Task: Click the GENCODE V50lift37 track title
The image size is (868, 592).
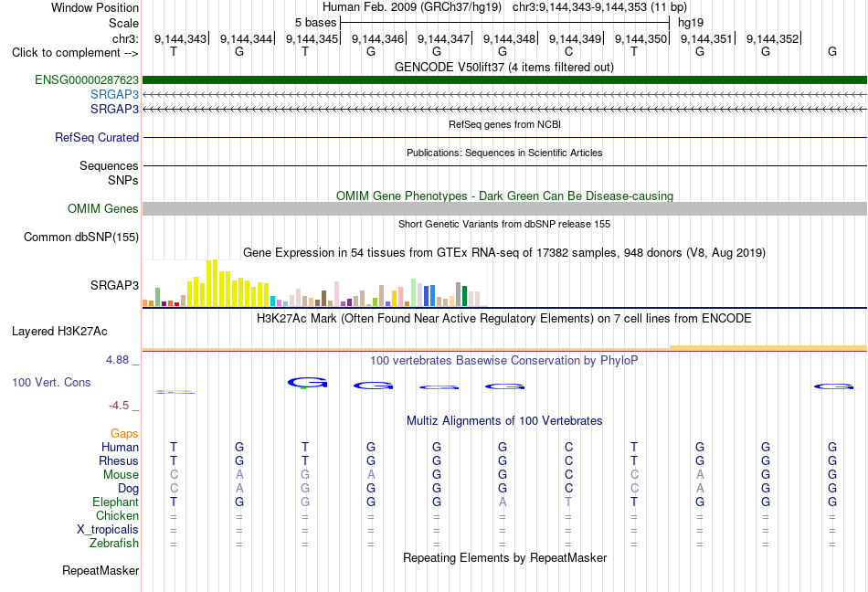Action: tap(503, 67)
